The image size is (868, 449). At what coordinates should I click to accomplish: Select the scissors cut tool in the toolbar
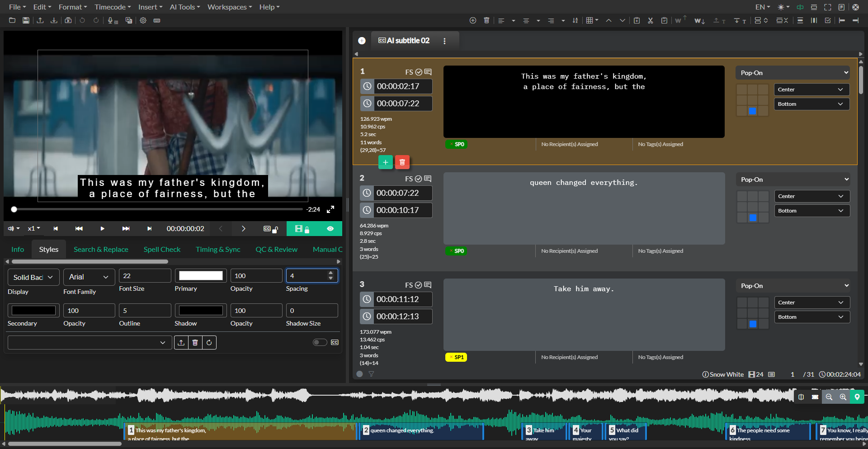650,20
